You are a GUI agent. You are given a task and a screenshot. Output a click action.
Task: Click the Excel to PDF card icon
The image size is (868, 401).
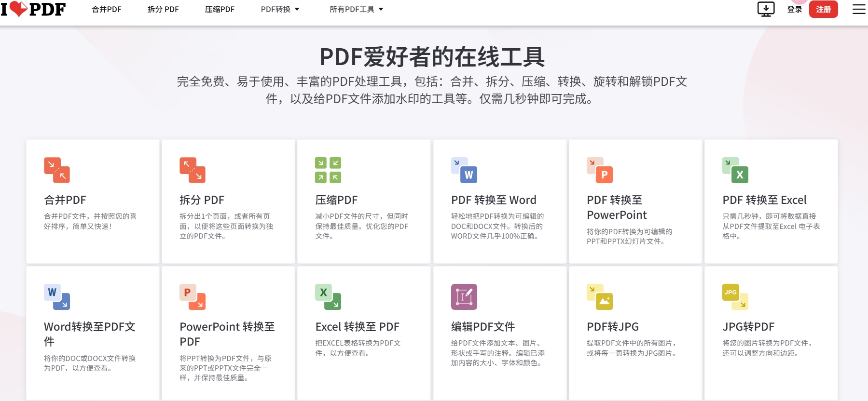point(328,297)
